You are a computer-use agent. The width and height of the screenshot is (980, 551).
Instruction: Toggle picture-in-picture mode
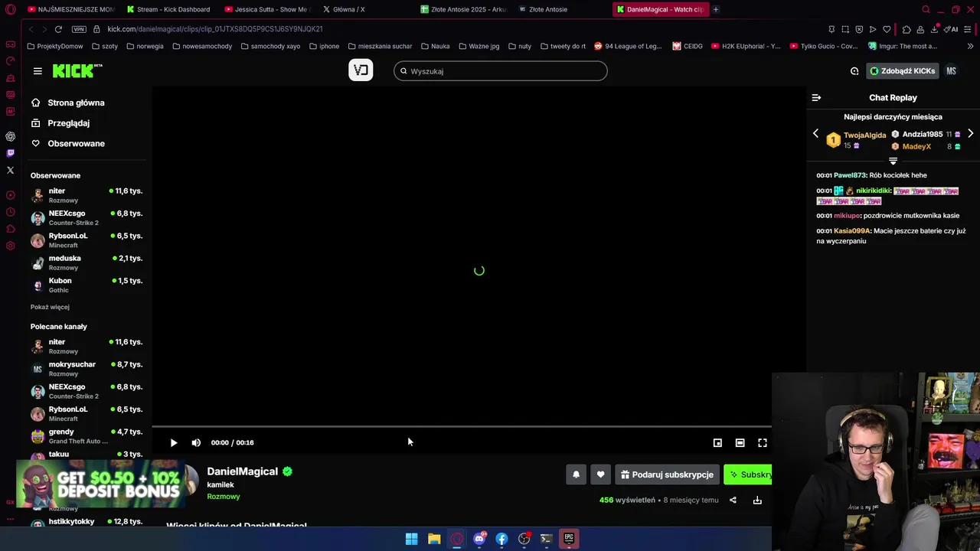pos(717,442)
